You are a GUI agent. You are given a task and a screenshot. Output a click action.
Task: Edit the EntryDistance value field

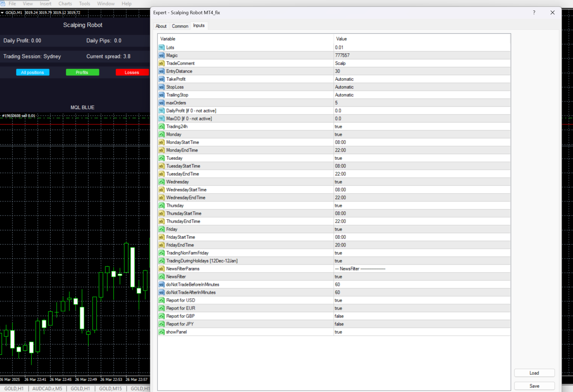click(422, 71)
